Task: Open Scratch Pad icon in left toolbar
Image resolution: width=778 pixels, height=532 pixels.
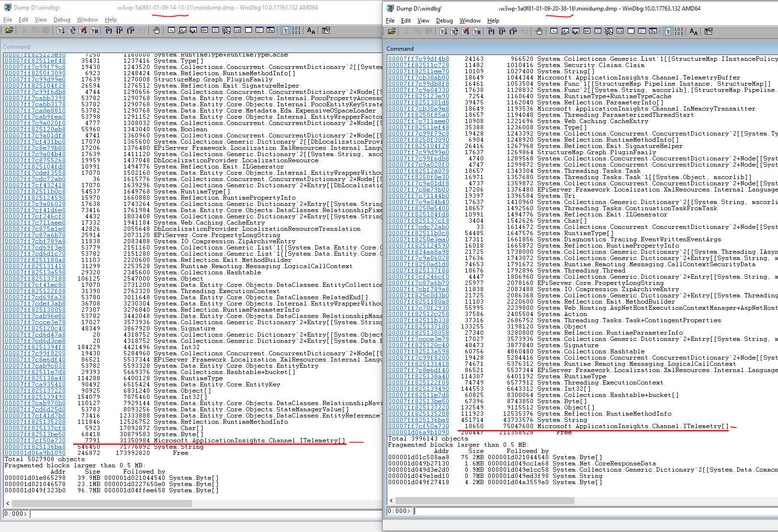Action: 248,30
